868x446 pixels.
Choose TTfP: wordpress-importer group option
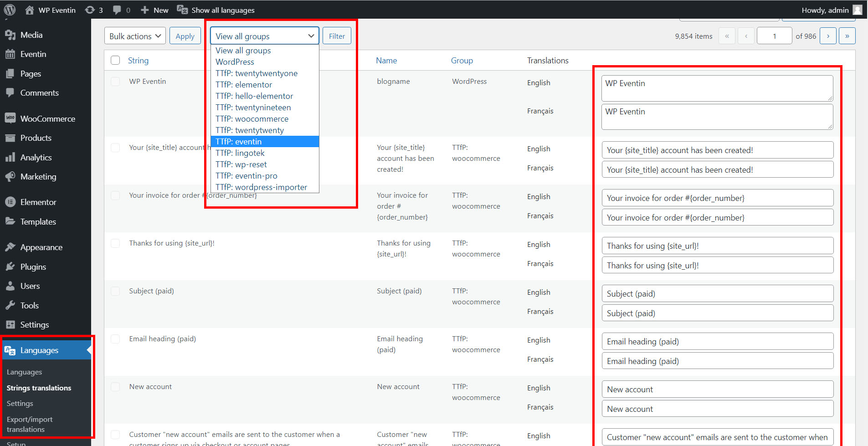265,187
